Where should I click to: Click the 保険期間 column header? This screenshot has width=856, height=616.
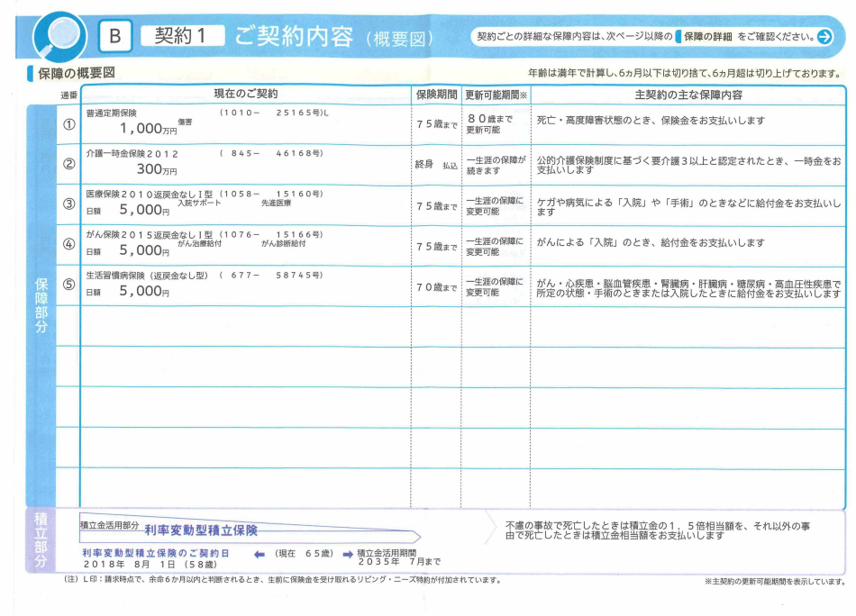click(x=437, y=95)
